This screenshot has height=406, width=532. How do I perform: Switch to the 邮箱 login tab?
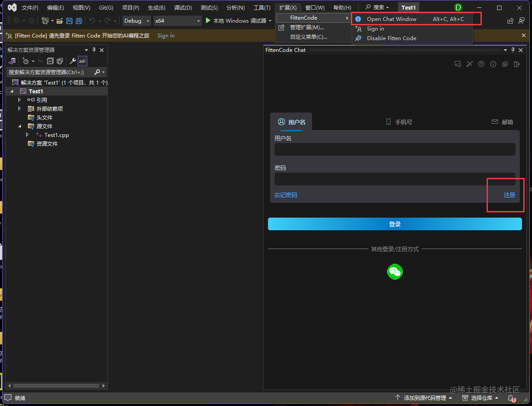coord(502,122)
